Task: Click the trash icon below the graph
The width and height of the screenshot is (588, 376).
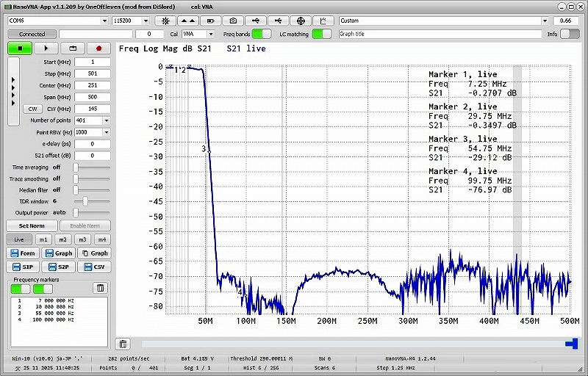Action: pyautogui.click(x=123, y=344)
